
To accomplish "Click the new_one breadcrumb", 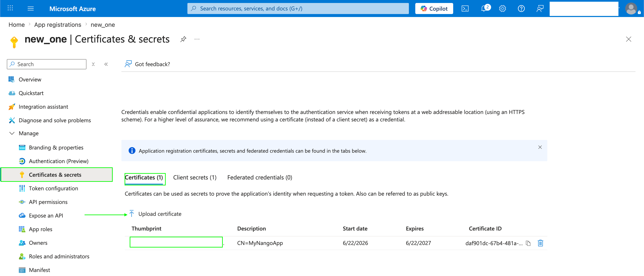I will pos(102,25).
